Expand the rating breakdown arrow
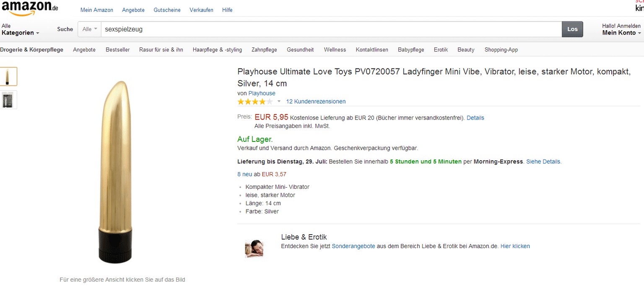The height and width of the screenshot is (298, 644). coord(279,102)
